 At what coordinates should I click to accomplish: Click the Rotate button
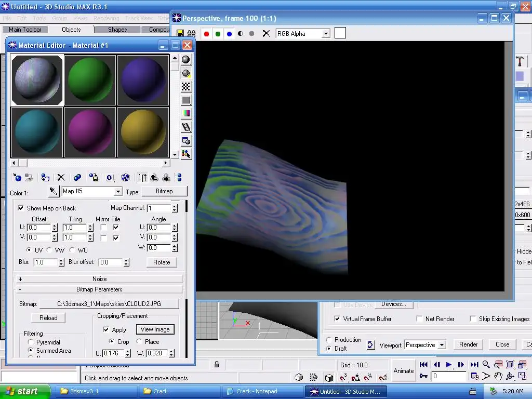tap(162, 262)
